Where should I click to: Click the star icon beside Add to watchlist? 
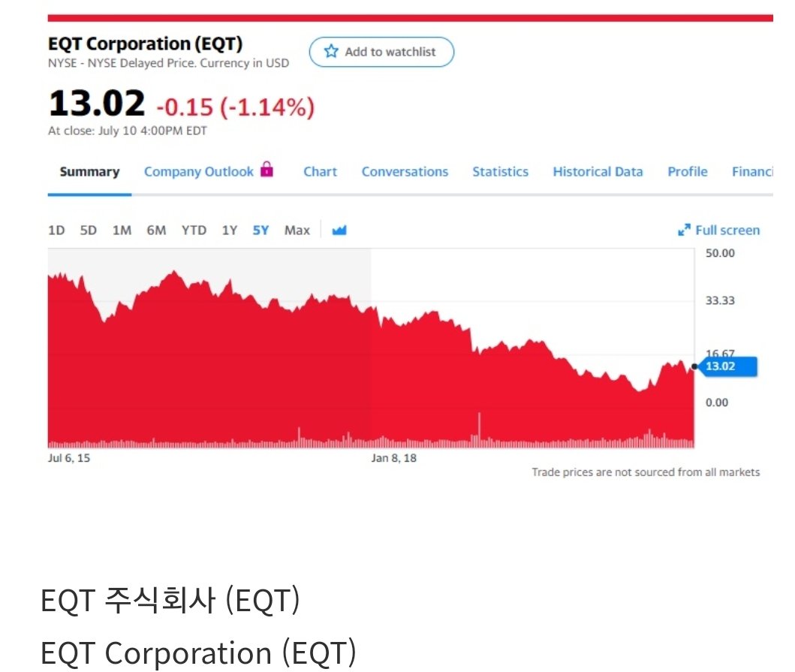click(331, 52)
